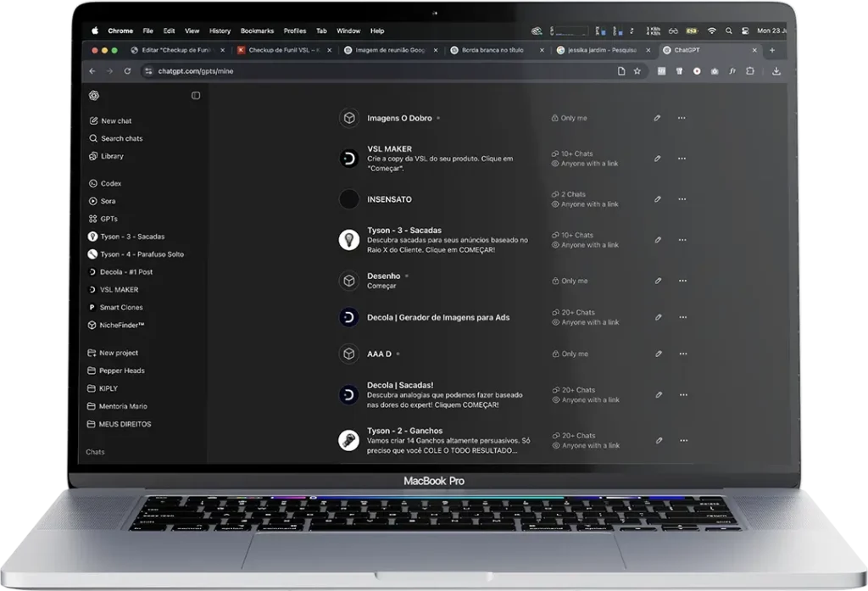Go back in browser history
This screenshot has height=591, width=868.
92,71
